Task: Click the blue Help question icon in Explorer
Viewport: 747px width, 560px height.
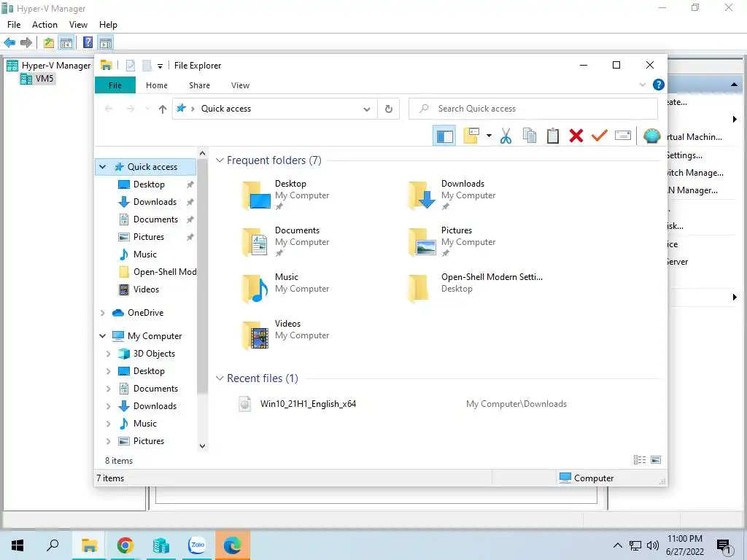Action: pos(659,85)
